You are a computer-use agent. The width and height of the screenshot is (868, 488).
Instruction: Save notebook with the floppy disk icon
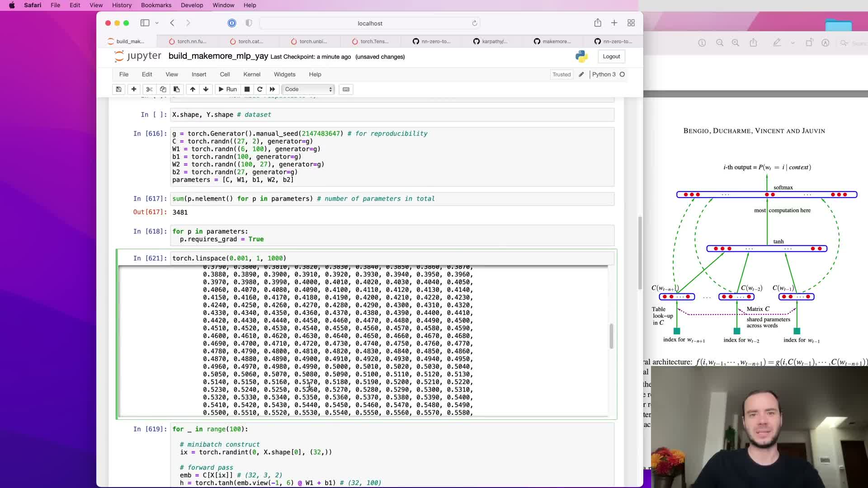pos(118,89)
